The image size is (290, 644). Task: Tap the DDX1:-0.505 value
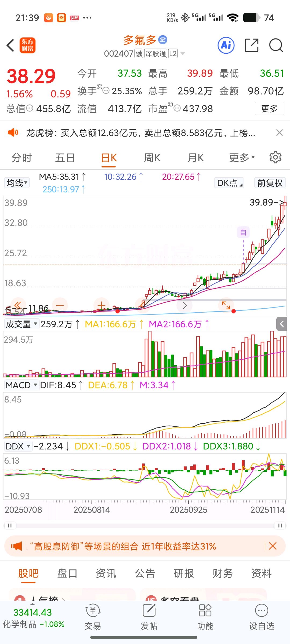[x=106, y=446]
